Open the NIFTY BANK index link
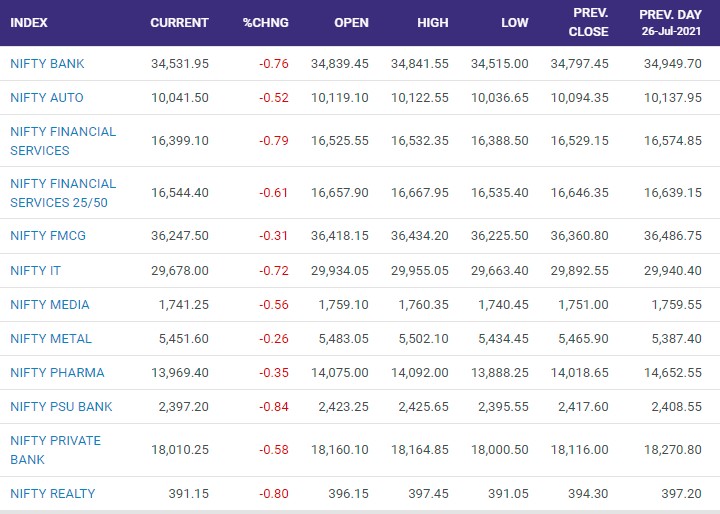The height and width of the screenshot is (514, 720). coord(47,64)
